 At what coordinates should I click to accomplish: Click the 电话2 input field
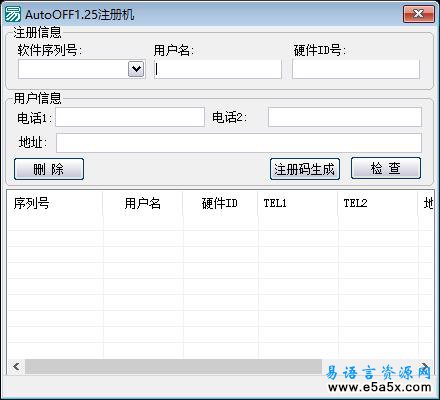[345, 117]
